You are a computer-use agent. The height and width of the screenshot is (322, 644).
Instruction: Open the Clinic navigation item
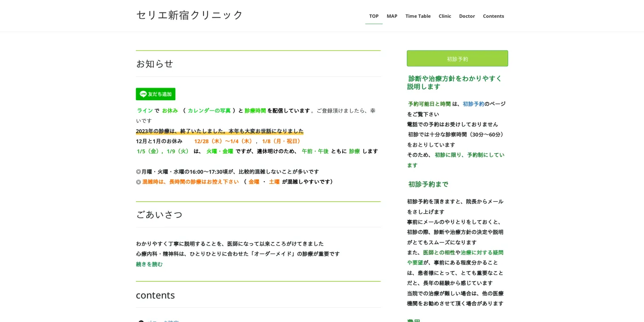(445, 16)
